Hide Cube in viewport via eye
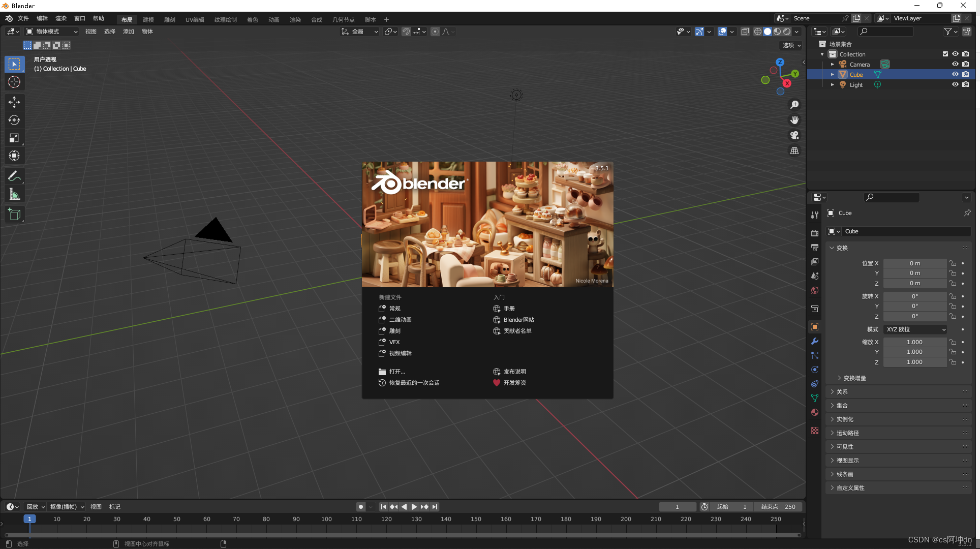 point(955,74)
